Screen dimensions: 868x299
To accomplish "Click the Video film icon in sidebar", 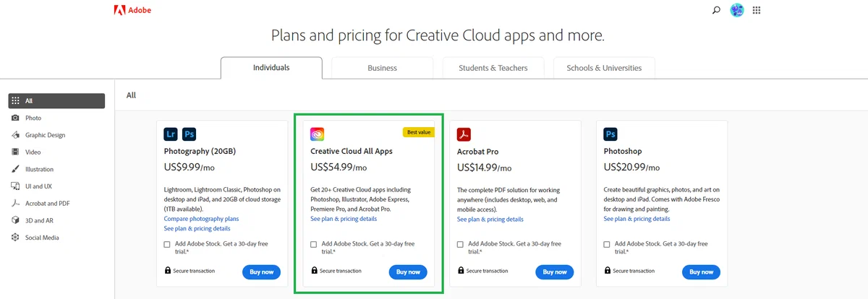I will click(x=16, y=152).
